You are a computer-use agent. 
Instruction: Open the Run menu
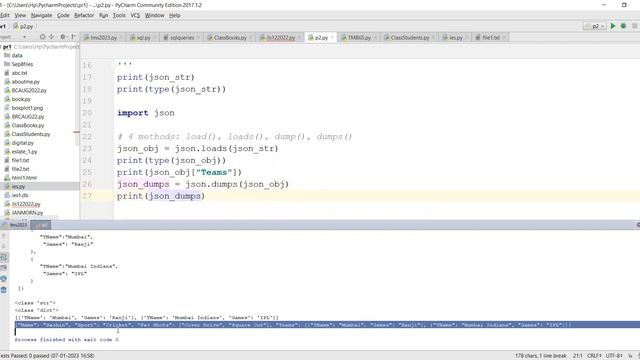(104, 16)
